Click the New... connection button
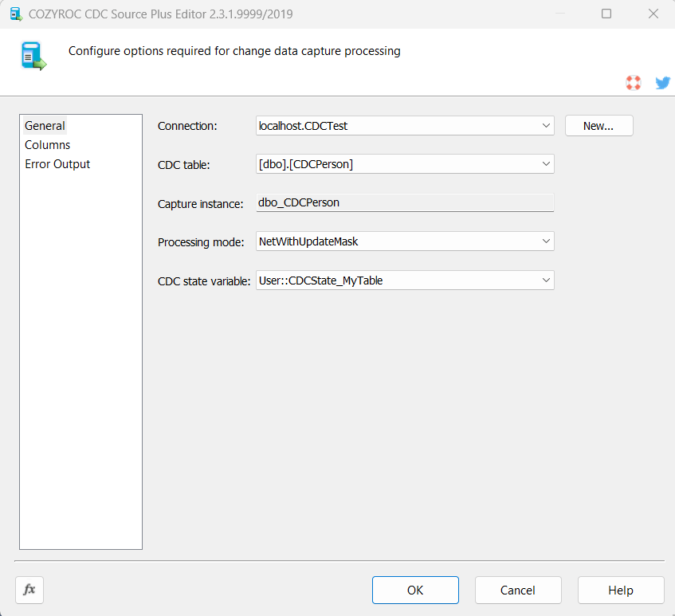This screenshot has height=616, width=675. pyautogui.click(x=598, y=126)
